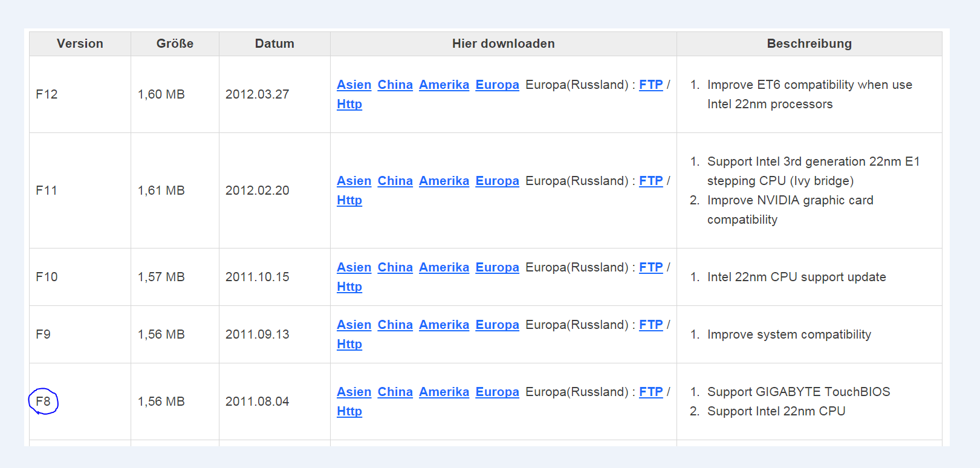Open the Http link for version F8
The height and width of the screenshot is (468, 980).
[x=349, y=412]
